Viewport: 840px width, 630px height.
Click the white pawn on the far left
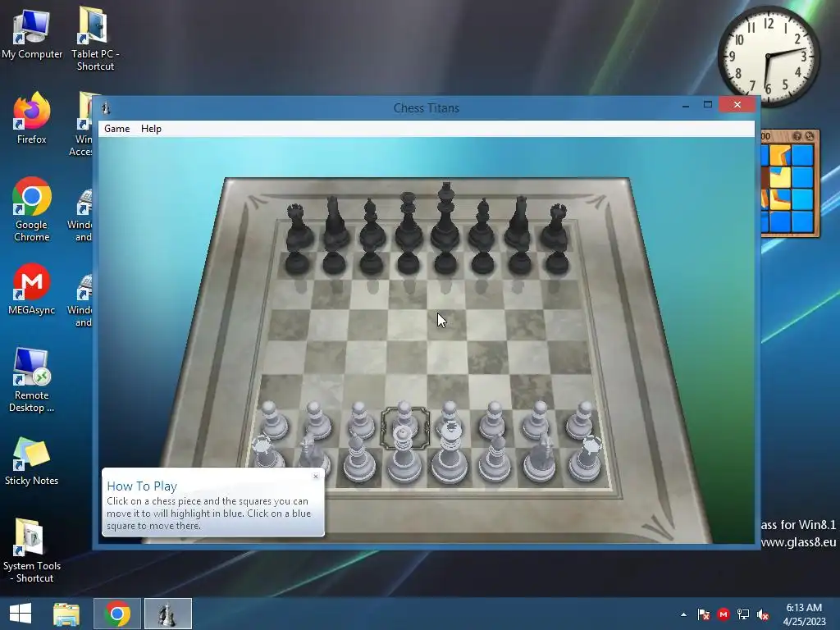tap(273, 421)
